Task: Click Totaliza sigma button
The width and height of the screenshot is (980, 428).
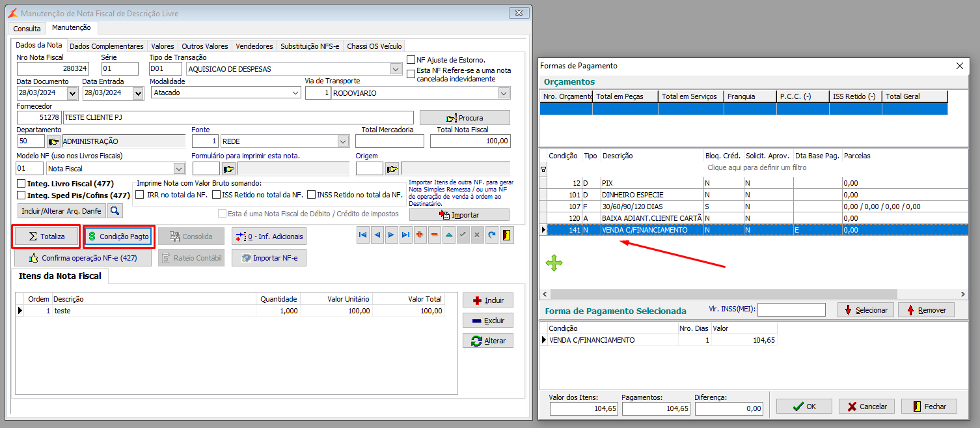Action: pyautogui.click(x=47, y=236)
